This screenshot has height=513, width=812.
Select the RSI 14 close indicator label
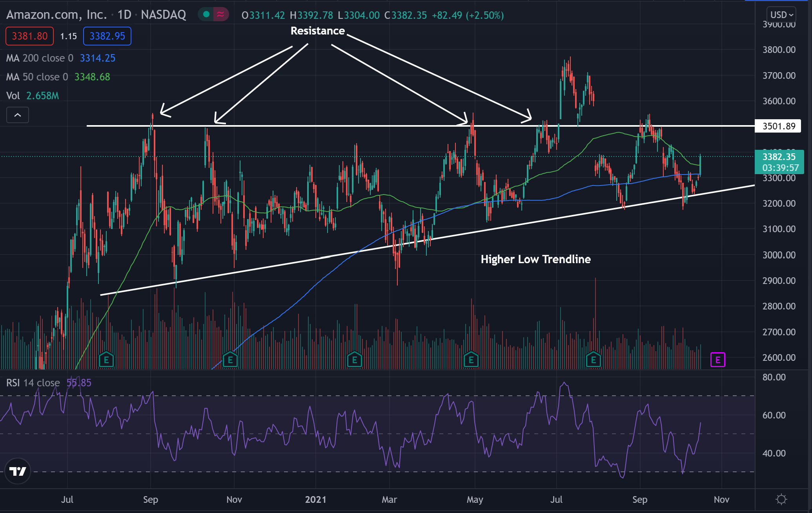tap(33, 383)
